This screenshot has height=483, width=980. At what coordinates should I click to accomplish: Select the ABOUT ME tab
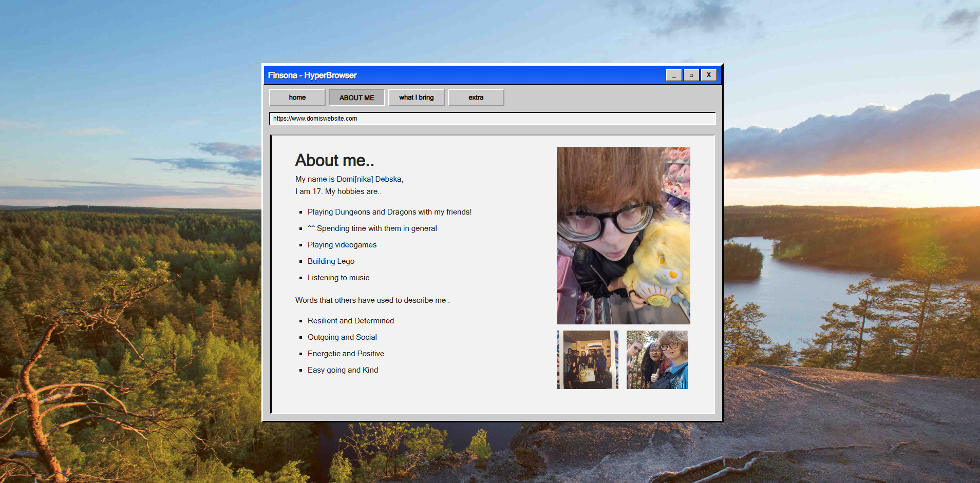[x=356, y=98]
